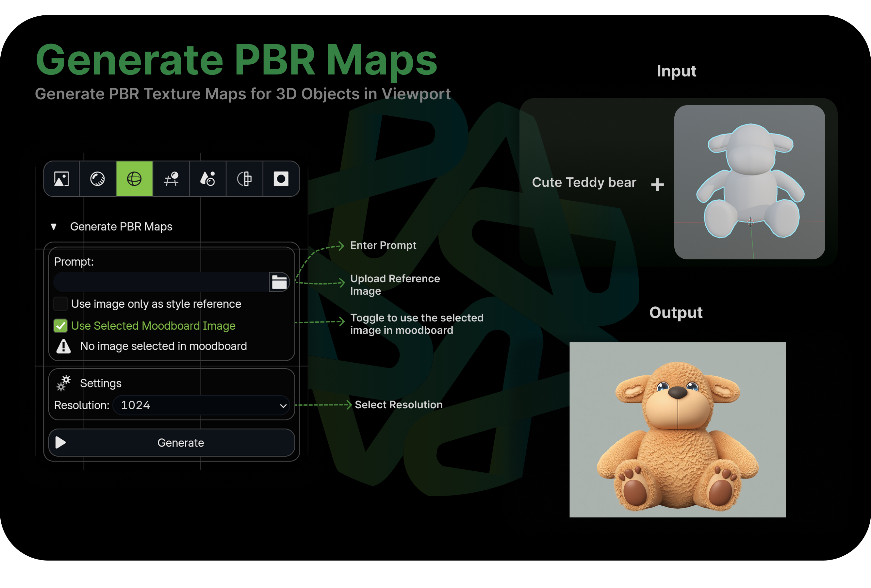Open the scene lighting tab icon
Image resolution: width=871 pixels, height=588 pixels.
[x=171, y=179]
